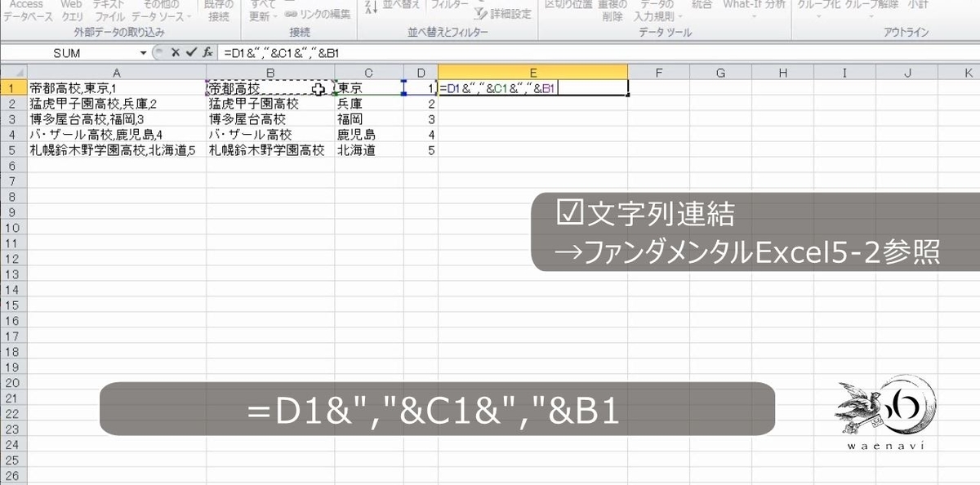Image resolution: width=980 pixels, height=485 pixels.
Task: Click the 小計 subtotal icon
Action: coord(920,7)
